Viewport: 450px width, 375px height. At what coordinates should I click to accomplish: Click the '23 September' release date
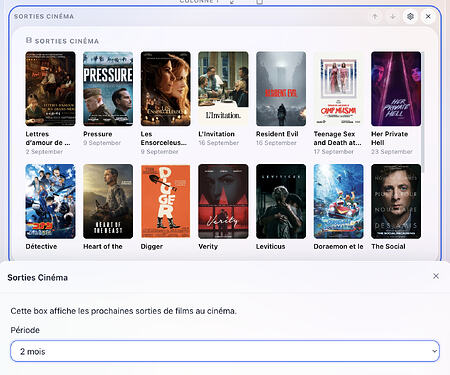(392, 152)
